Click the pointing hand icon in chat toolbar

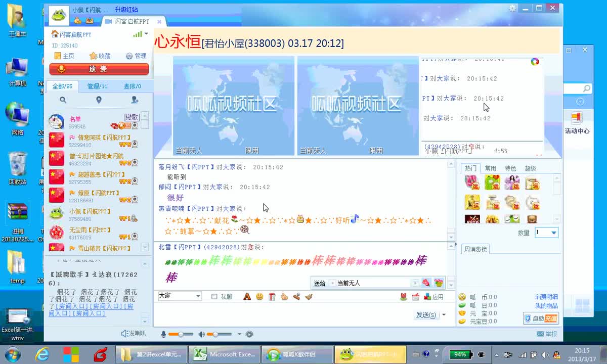click(284, 297)
